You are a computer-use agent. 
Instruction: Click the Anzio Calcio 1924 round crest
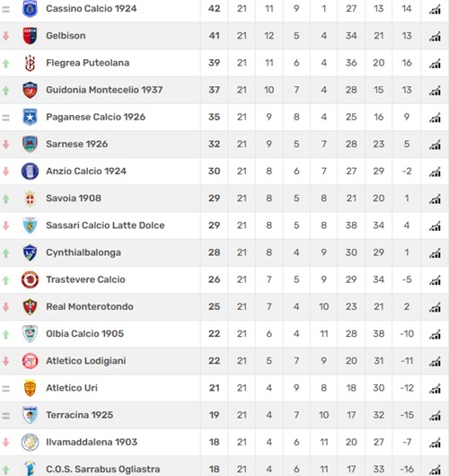[30, 172]
